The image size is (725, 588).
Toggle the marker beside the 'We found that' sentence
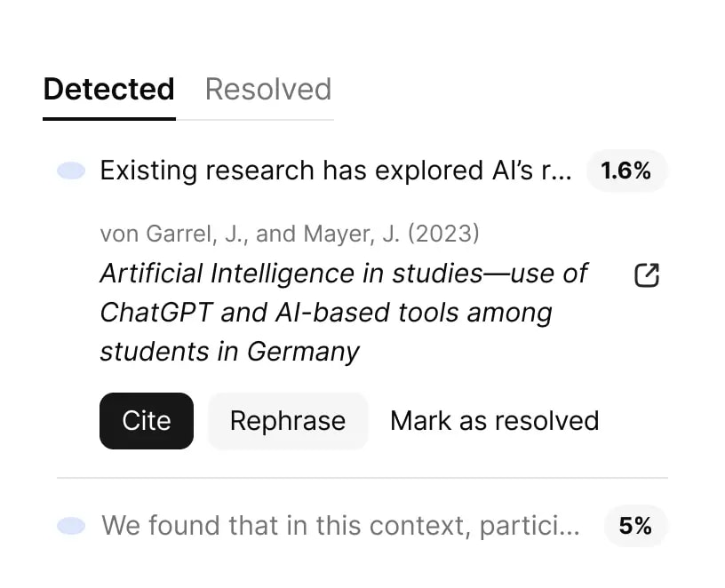[x=70, y=525]
